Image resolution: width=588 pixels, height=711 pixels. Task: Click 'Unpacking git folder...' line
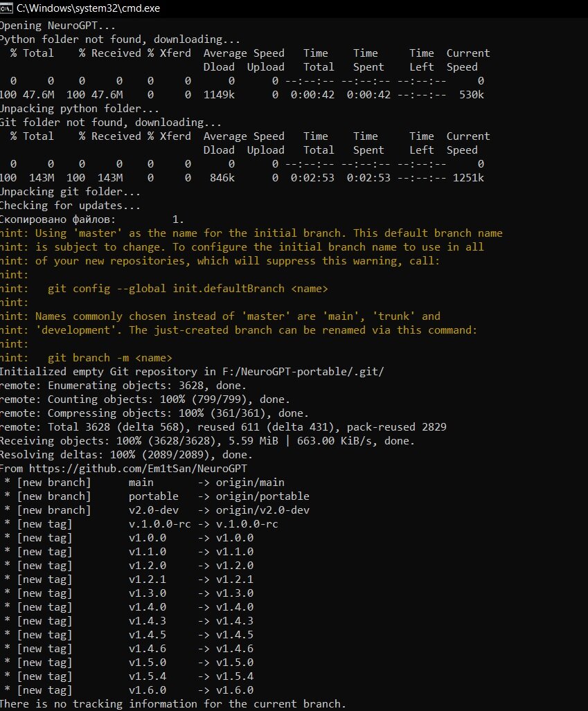71,192
